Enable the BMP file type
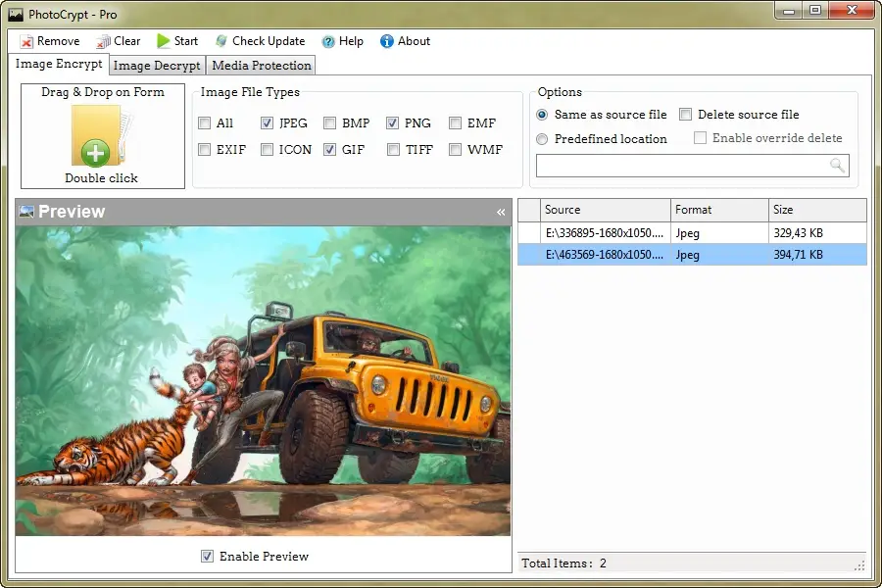The width and height of the screenshot is (882, 588). coord(330,123)
